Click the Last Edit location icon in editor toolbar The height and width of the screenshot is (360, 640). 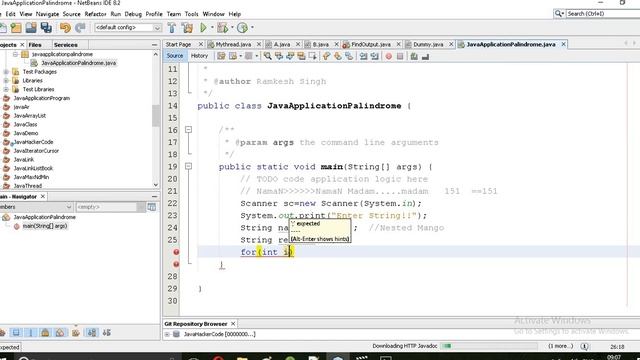click(221, 56)
